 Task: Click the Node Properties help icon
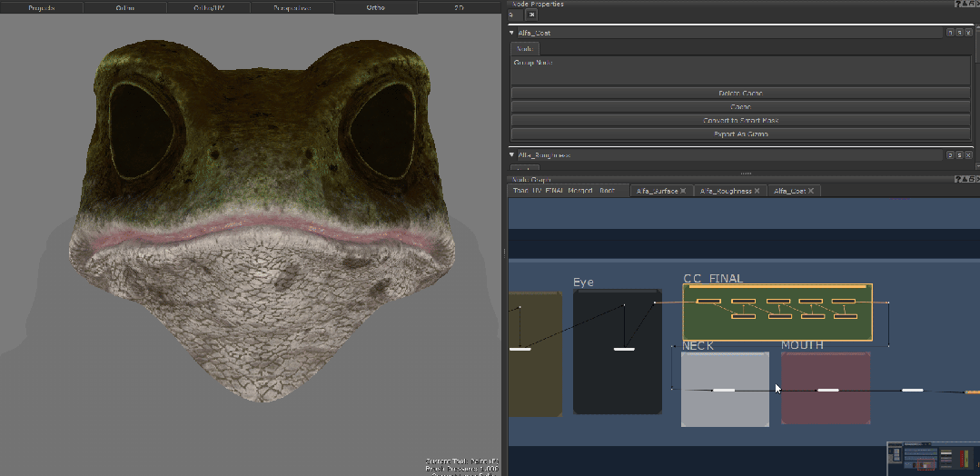point(959,4)
